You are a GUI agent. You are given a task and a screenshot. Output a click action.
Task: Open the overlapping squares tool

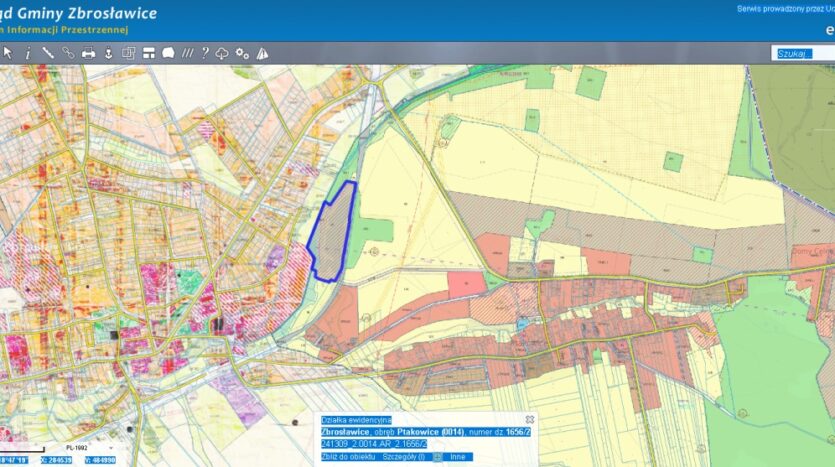coord(128,53)
